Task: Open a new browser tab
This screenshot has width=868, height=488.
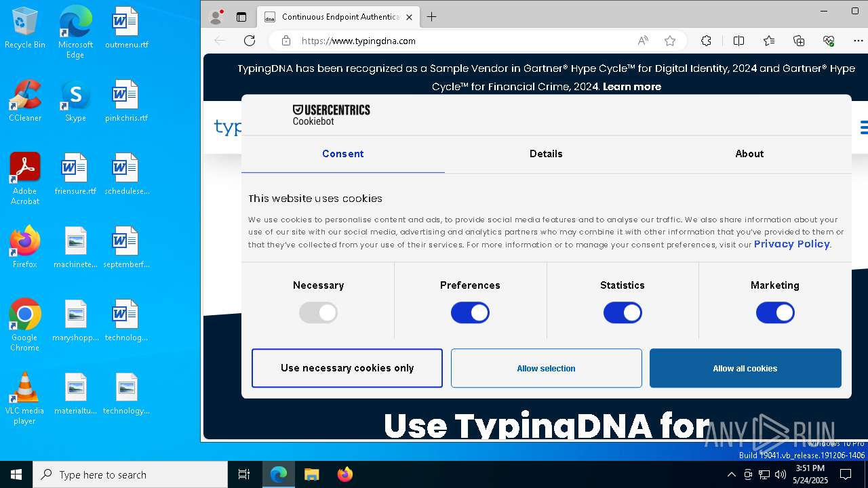Action: coord(431,17)
